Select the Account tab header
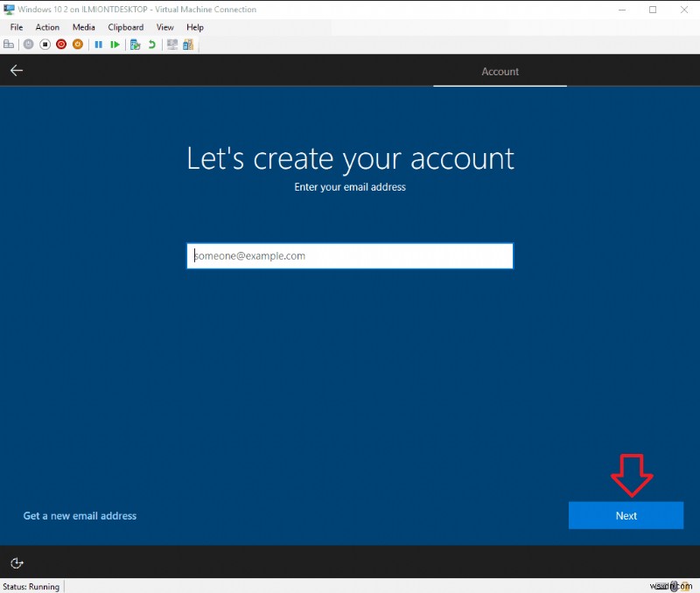700x593 pixels. tap(500, 72)
